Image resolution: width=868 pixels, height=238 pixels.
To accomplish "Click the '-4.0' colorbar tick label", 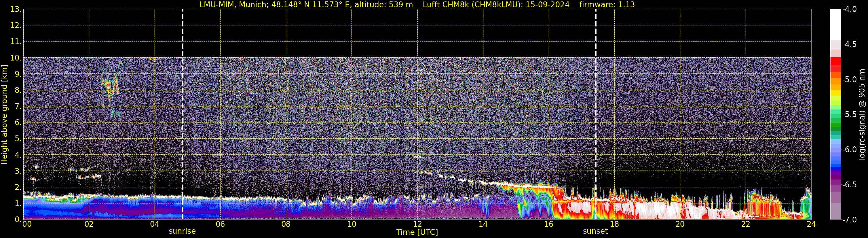I will coord(850,10).
